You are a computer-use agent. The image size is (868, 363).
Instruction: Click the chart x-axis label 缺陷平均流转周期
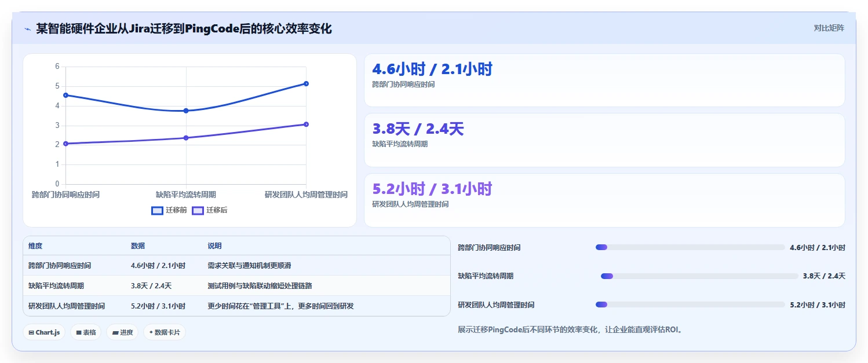click(186, 195)
